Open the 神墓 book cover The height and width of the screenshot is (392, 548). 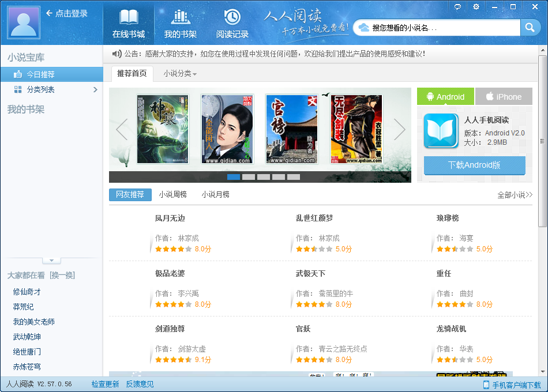[x=163, y=129]
